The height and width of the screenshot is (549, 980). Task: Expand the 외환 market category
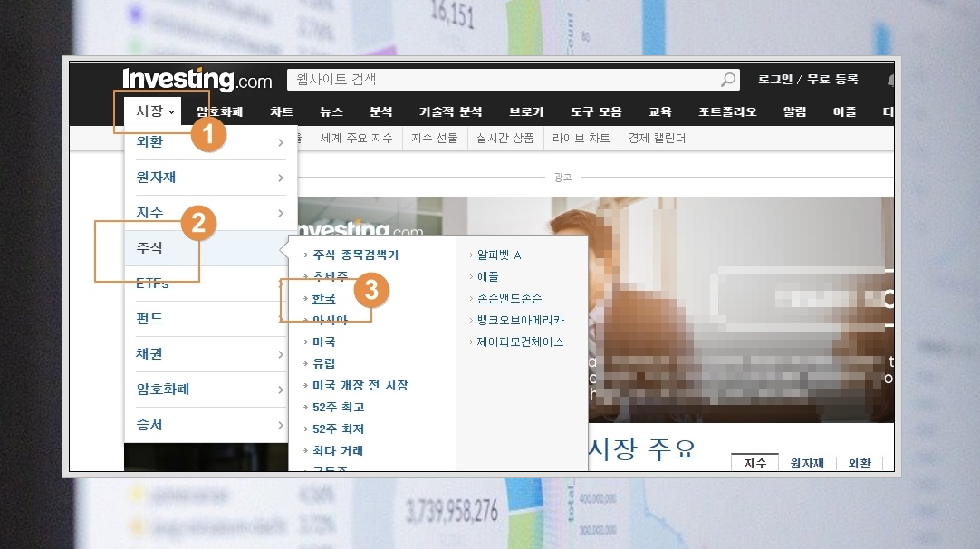[x=211, y=142]
